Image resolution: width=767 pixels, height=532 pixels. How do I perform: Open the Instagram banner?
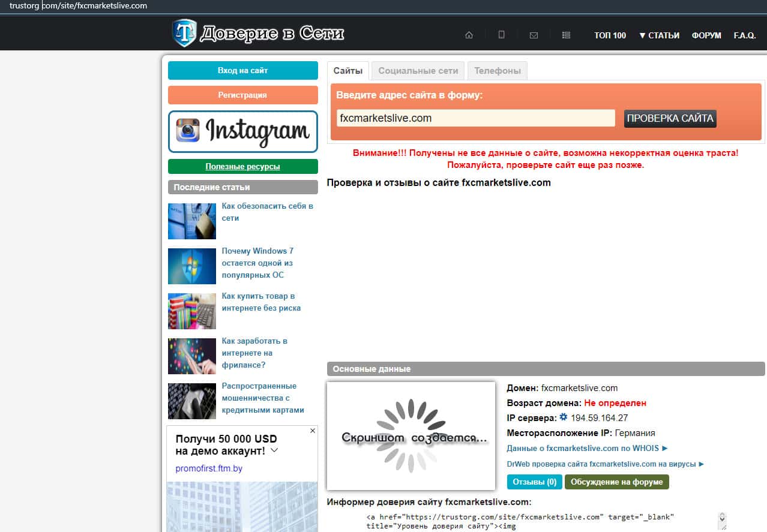(243, 131)
